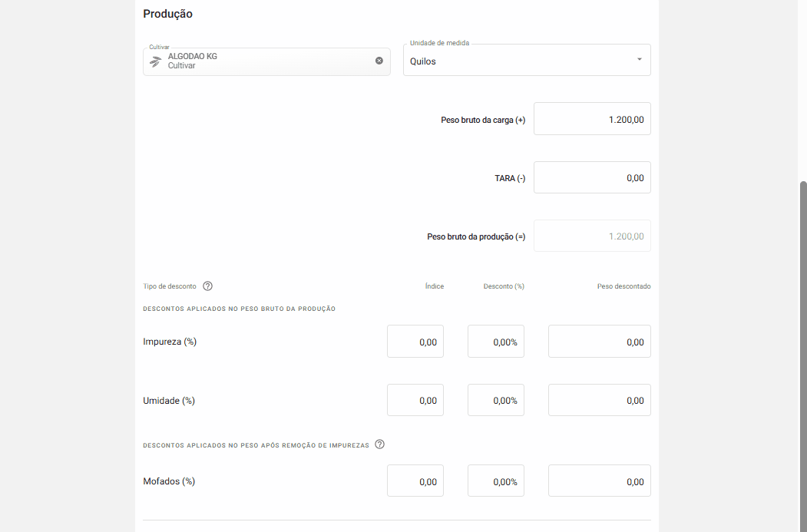Edit the Peso bruto da carga field
807x532 pixels.
(x=592, y=119)
